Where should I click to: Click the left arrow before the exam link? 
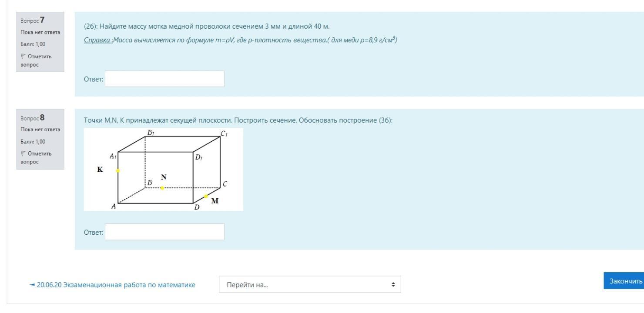(x=32, y=285)
